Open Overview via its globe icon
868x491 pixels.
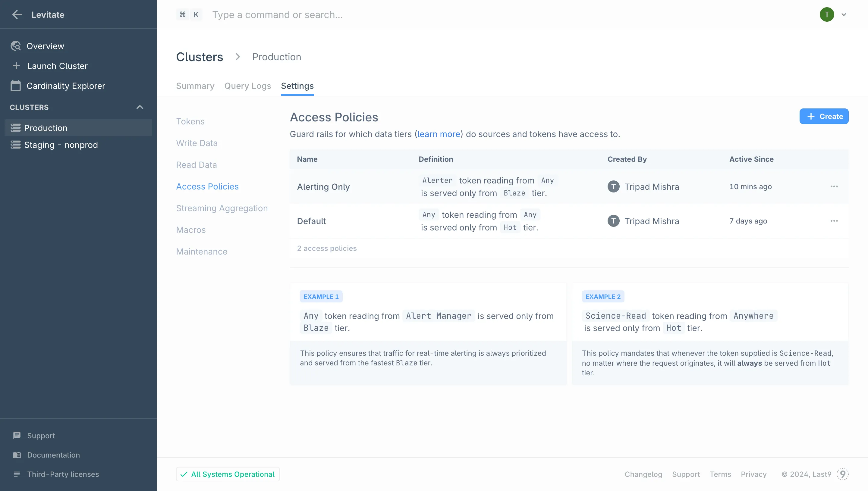coord(15,46)
